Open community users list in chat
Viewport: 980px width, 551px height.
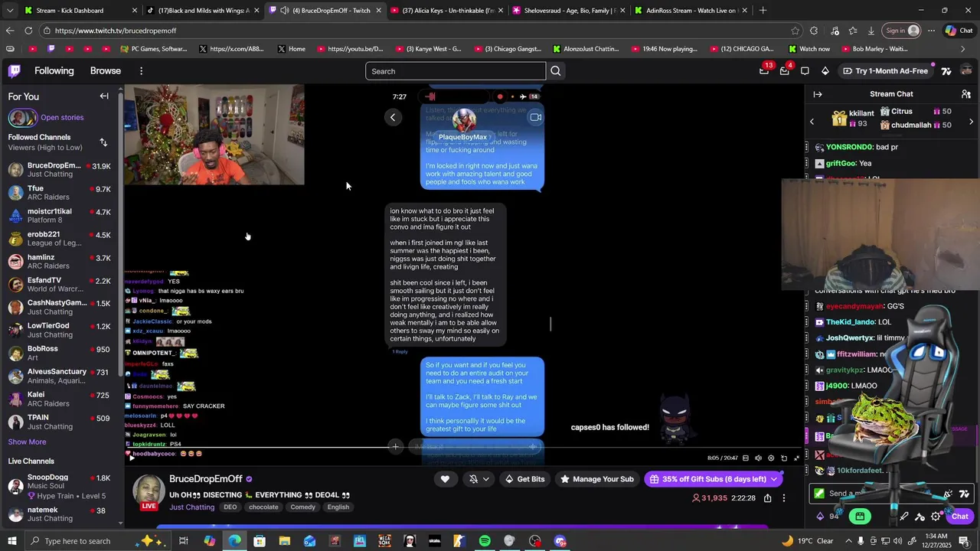[967, 94]
